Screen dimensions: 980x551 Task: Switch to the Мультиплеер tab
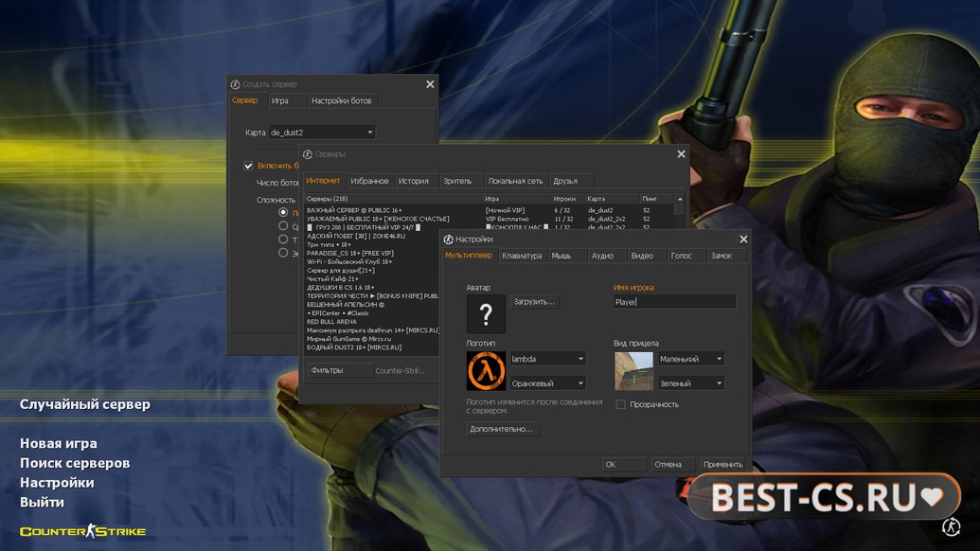click(469, 256)
